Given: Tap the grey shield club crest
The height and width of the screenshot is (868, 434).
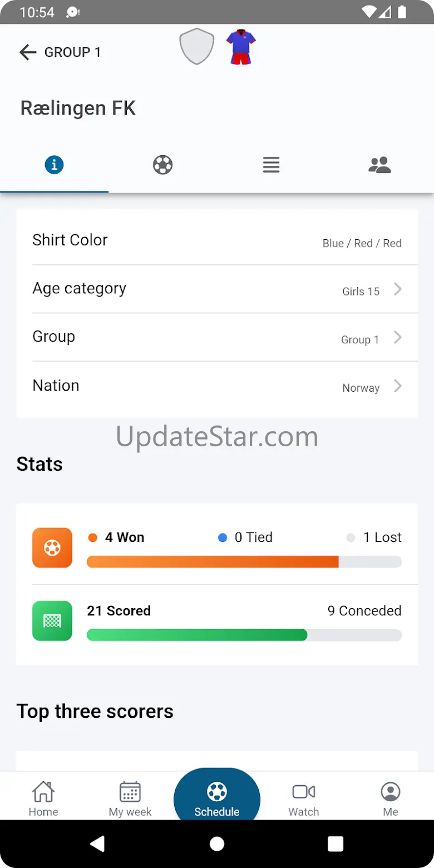Looking at the screenshot, I should [x=197, y=47].
